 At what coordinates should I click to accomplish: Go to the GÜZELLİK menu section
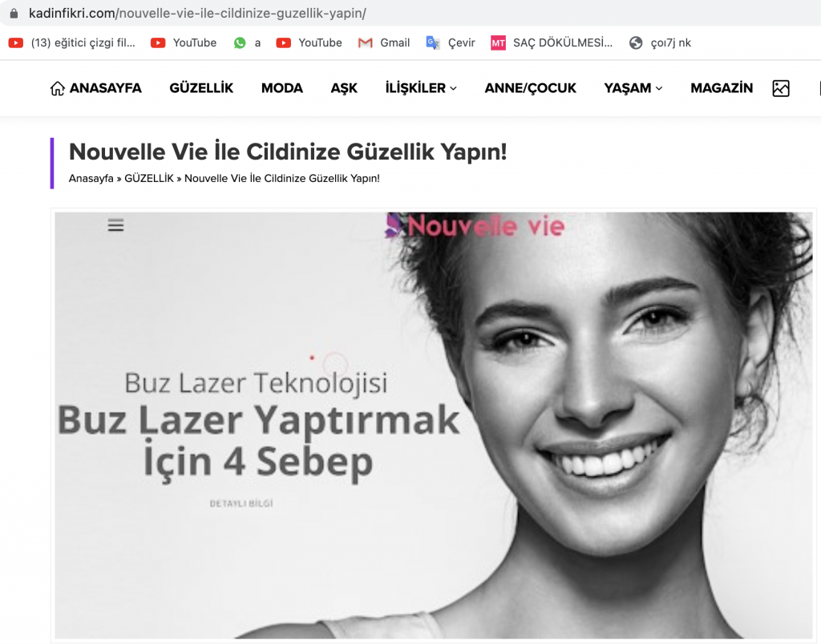[x=201, y=88]
